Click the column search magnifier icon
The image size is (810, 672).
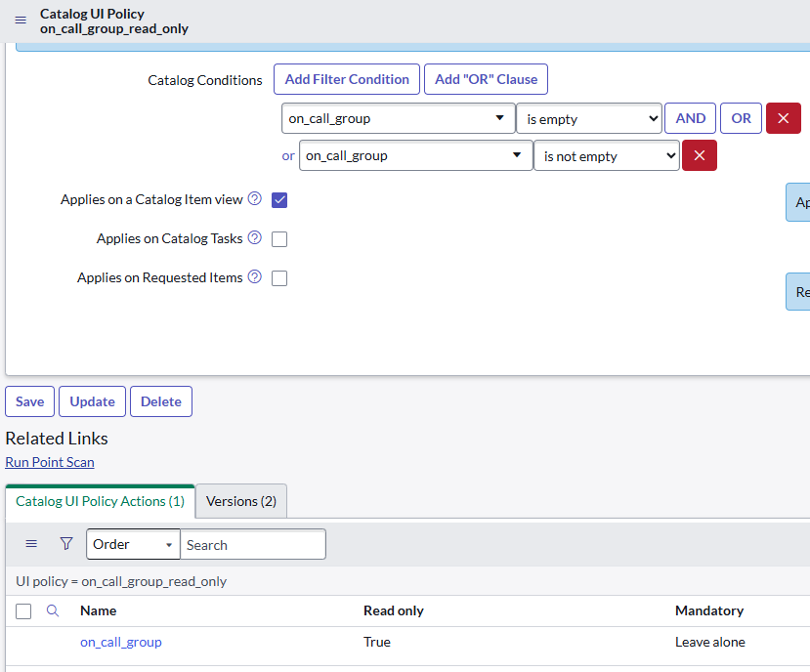click(53, 611)
